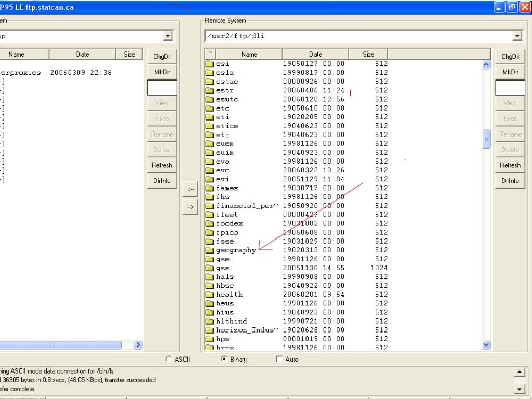Image resolution: width=532 pixels, height=399 pixels.
Task: Click the etc folder icon
Action: (209, 108)
